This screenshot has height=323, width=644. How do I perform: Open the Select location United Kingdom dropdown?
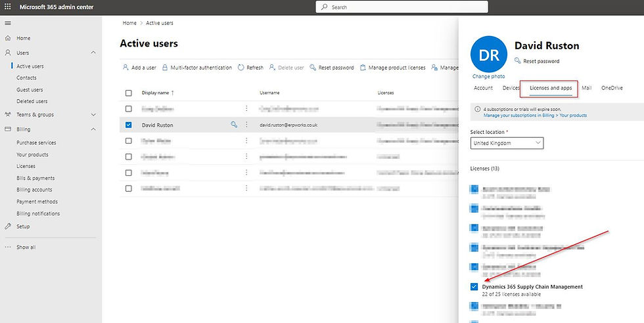pos(507,143)
